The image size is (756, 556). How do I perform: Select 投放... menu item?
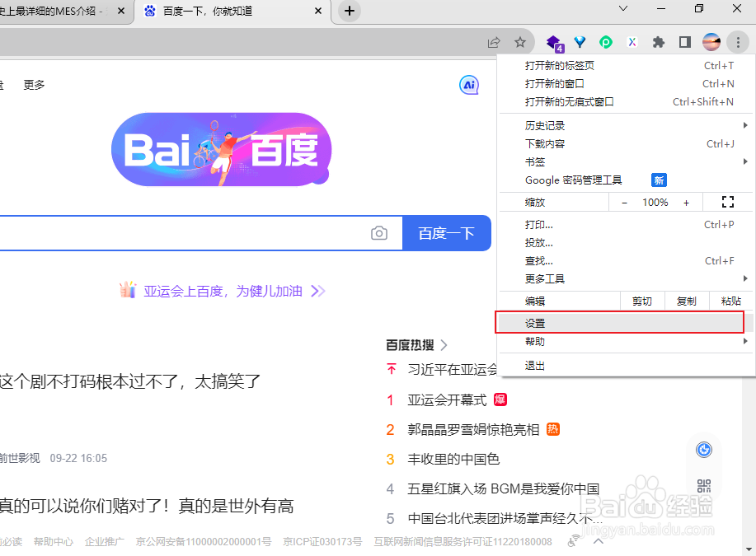coord(626,243)
